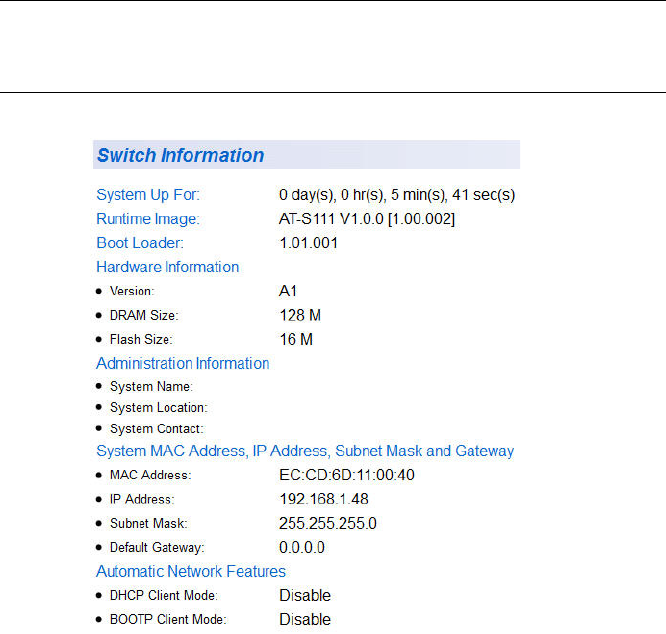Select the system uptime value text
This screenshot has width=666, height=634.
(396, 194)
